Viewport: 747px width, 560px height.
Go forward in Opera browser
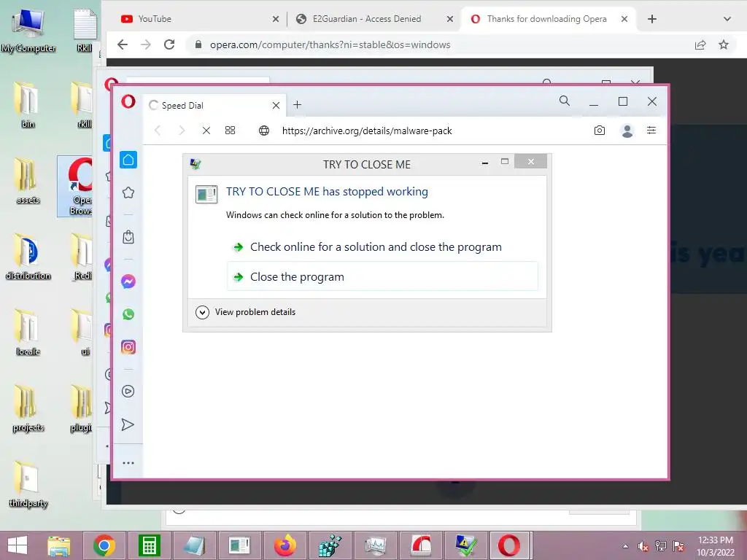point(182,131)
